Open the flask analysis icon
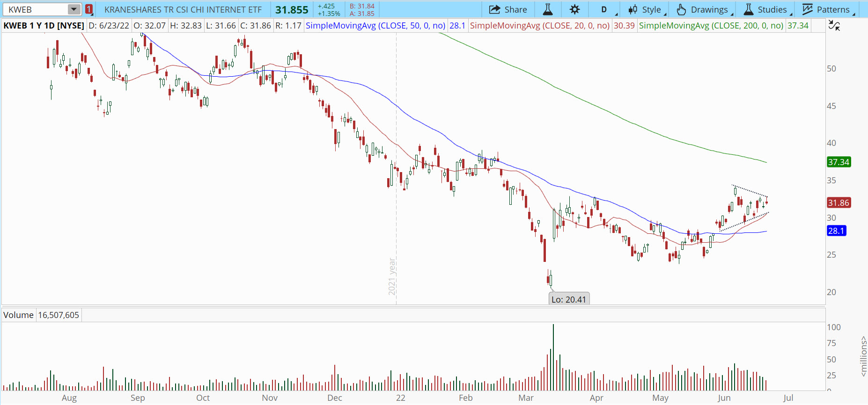Screen dimensions: 868x405 coord(548,9)
